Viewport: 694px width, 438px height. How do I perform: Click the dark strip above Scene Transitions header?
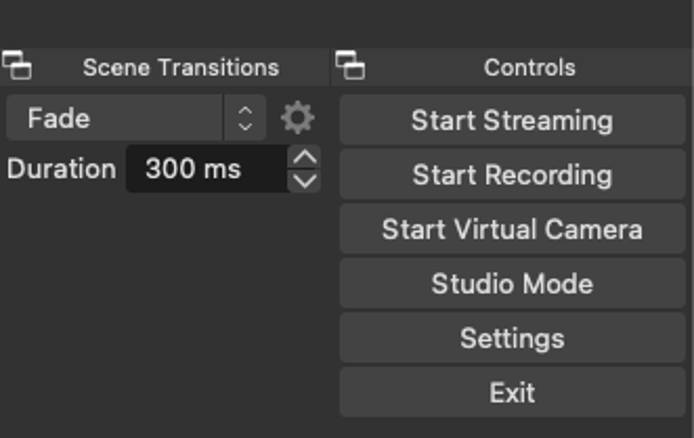(165, 22)
